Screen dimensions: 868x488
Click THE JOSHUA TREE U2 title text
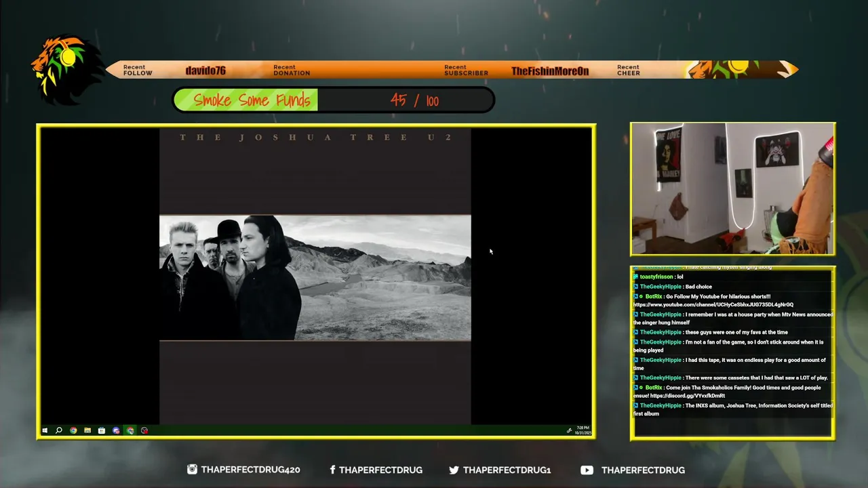[x=315, y=138]
